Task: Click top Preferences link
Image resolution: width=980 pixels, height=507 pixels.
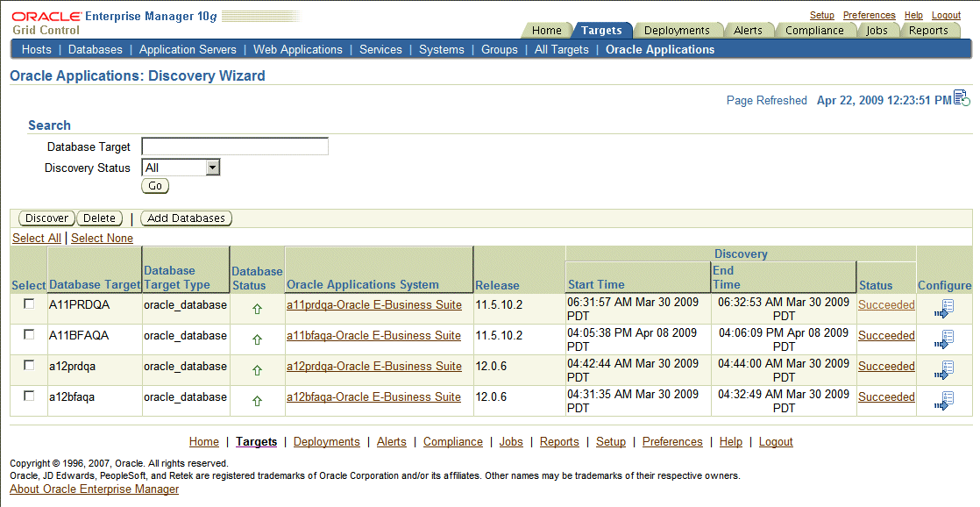Action: 869,15
